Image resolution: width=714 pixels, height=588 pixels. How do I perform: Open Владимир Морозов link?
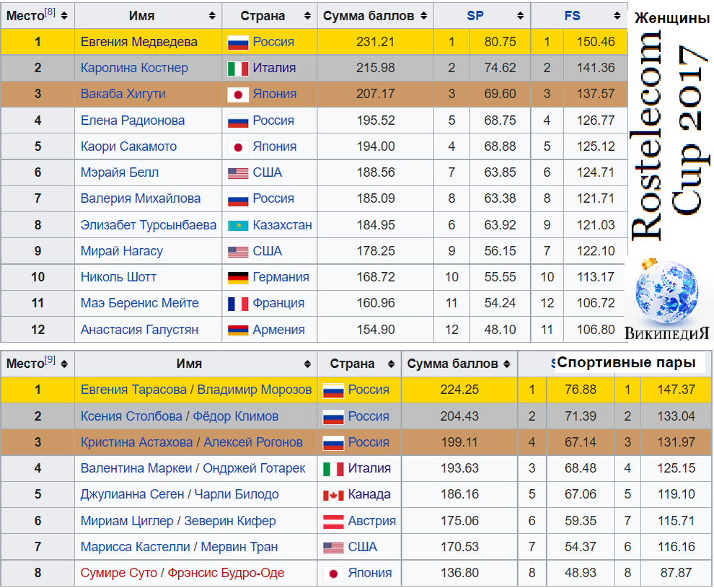coord(255,390)
